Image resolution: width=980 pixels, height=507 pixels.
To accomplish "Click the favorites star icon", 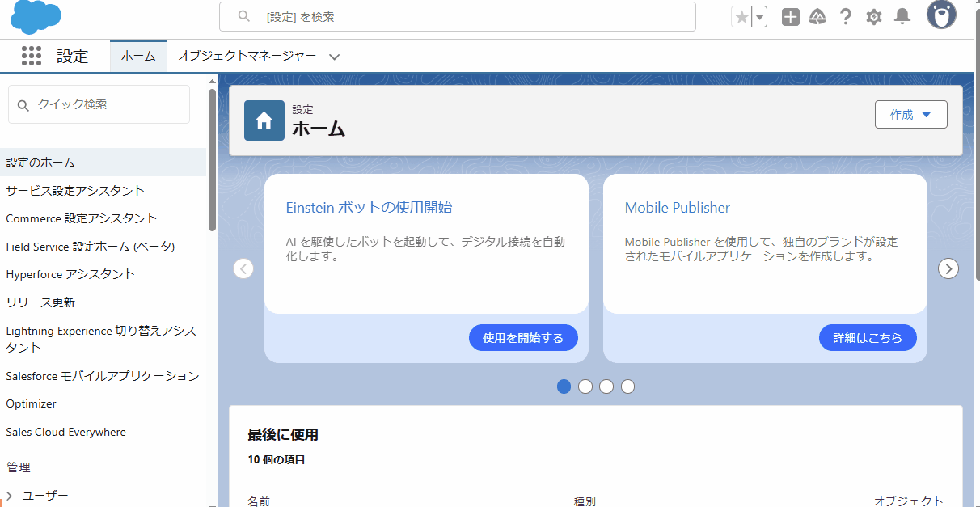I will (x=741, y=17).
